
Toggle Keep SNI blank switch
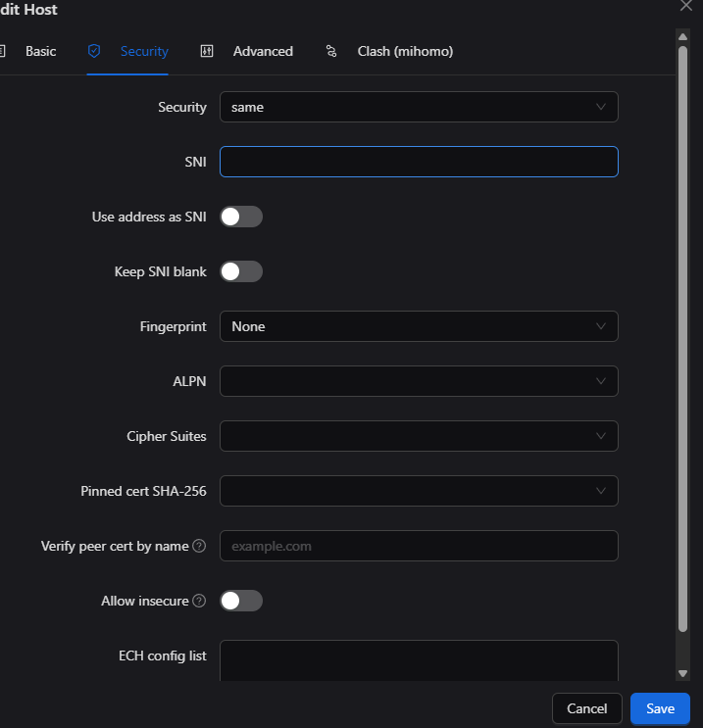pos(241,271)
